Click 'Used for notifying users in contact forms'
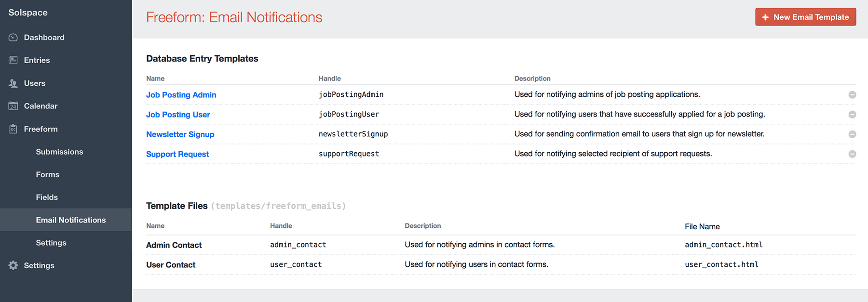 coord(476,264)
